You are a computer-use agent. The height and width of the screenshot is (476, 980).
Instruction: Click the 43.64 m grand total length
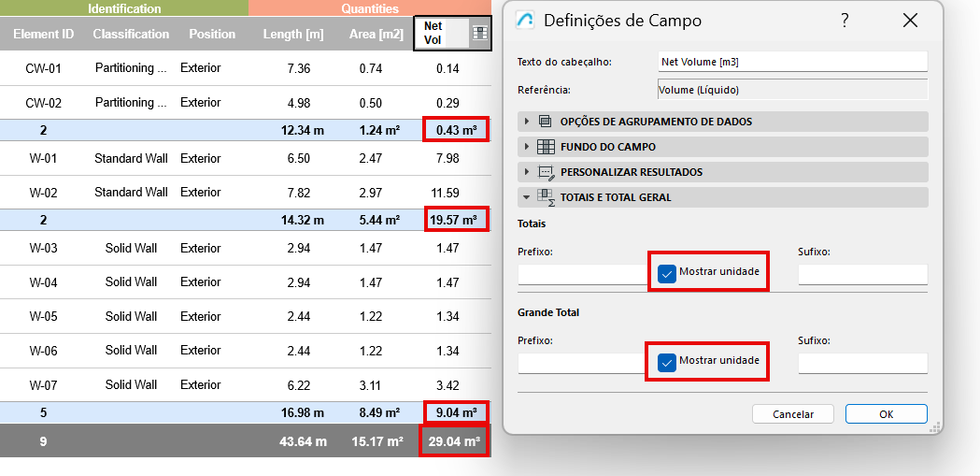pyautogui.click(x=303, y=441)
